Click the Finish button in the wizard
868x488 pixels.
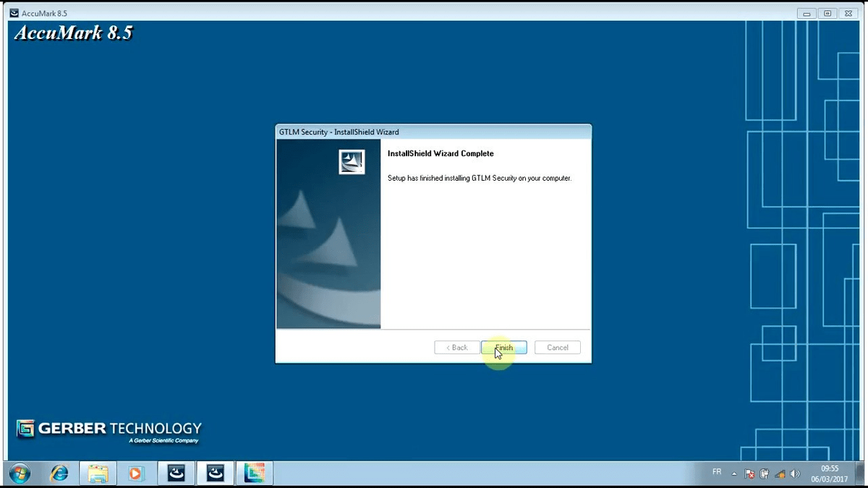(x=504, y=348)
